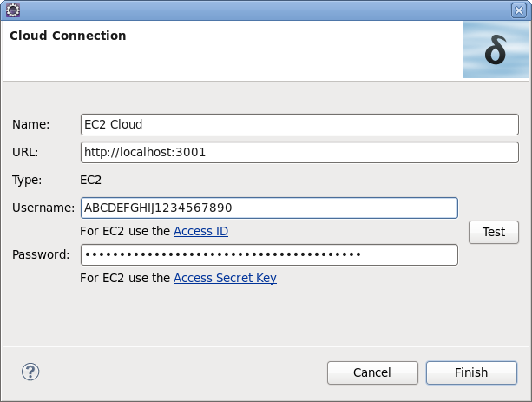Click the Name label

pos(31,124)
